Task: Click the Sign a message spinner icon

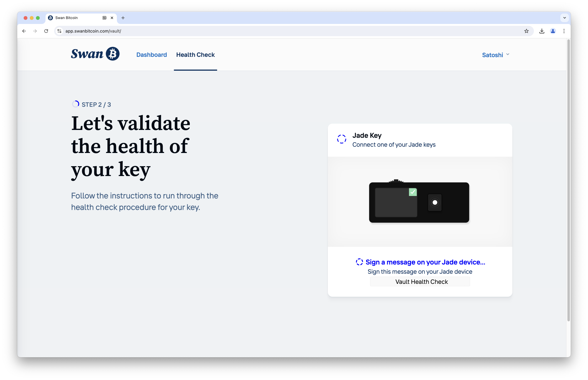Action: pyautogui.click(x=359, y=262)
